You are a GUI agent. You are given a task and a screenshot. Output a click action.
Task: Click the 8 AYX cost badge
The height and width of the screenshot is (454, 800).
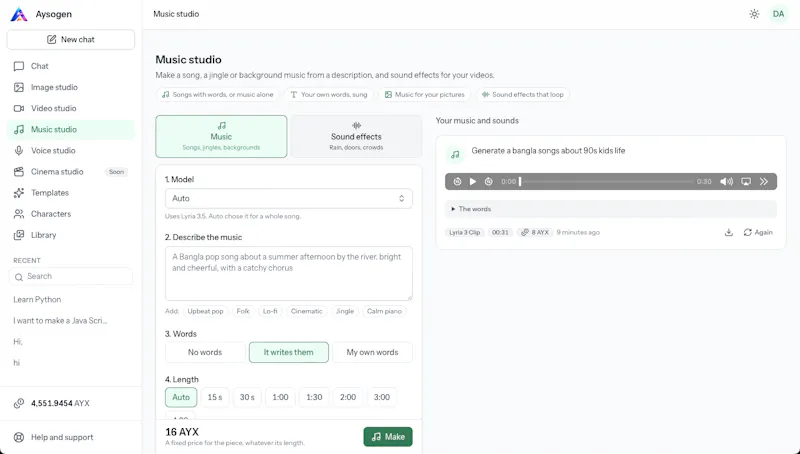click(x=534, y=233)
